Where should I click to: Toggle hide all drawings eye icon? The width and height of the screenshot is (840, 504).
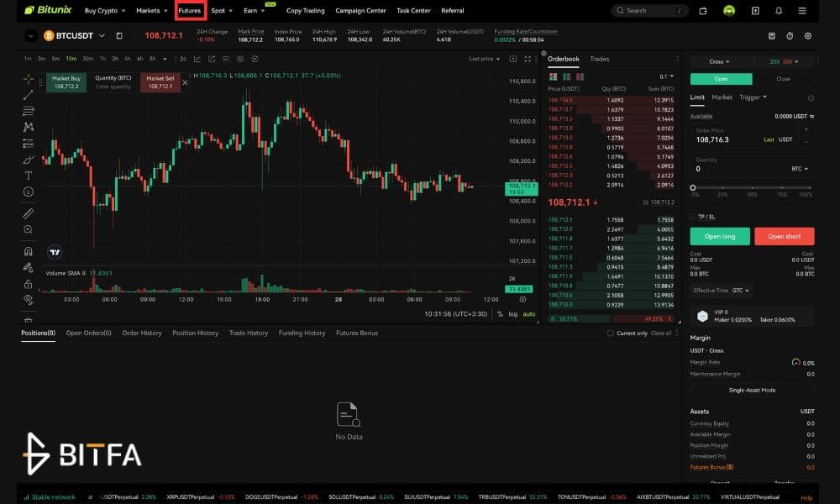point(29,299)
